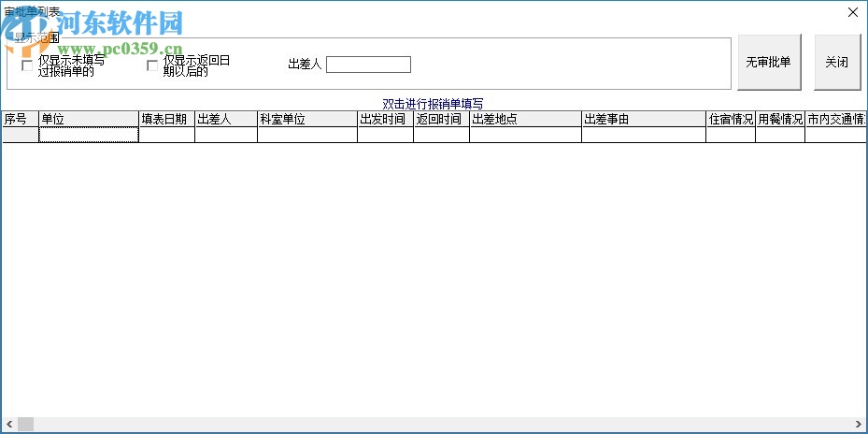Select the empty 单位 cell in first row
Viewport: 868px width, 434px height.
[x=89, y=135]
